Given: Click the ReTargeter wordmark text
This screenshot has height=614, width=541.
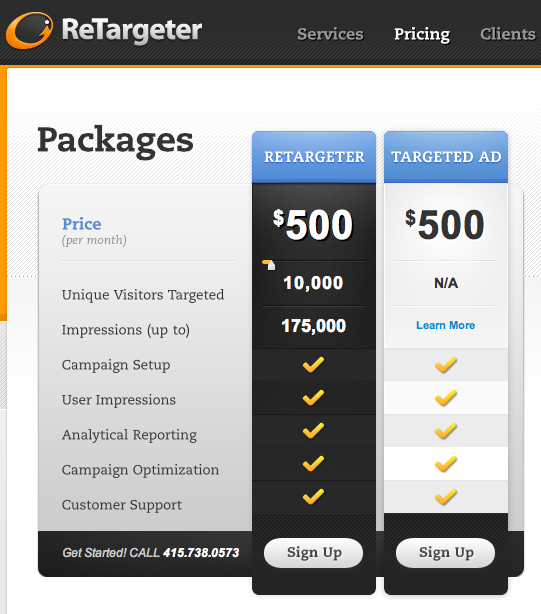Looking at the screenshot, I should pyautogui.click(x=132, y=31).
